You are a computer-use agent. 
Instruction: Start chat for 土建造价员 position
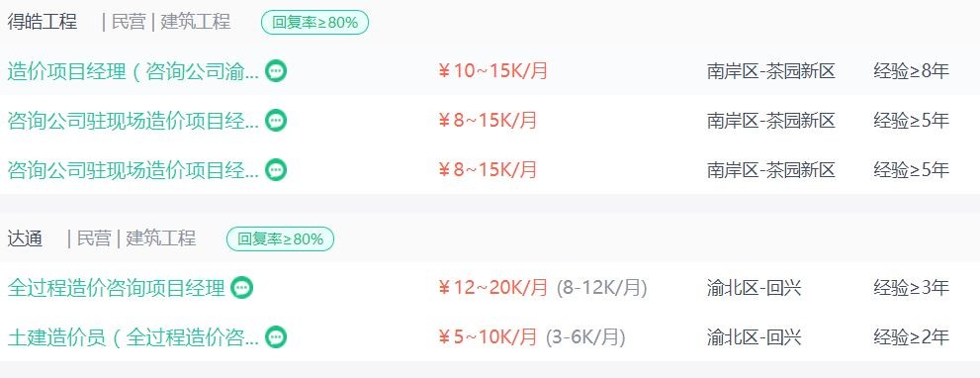(x=276, y=337)
